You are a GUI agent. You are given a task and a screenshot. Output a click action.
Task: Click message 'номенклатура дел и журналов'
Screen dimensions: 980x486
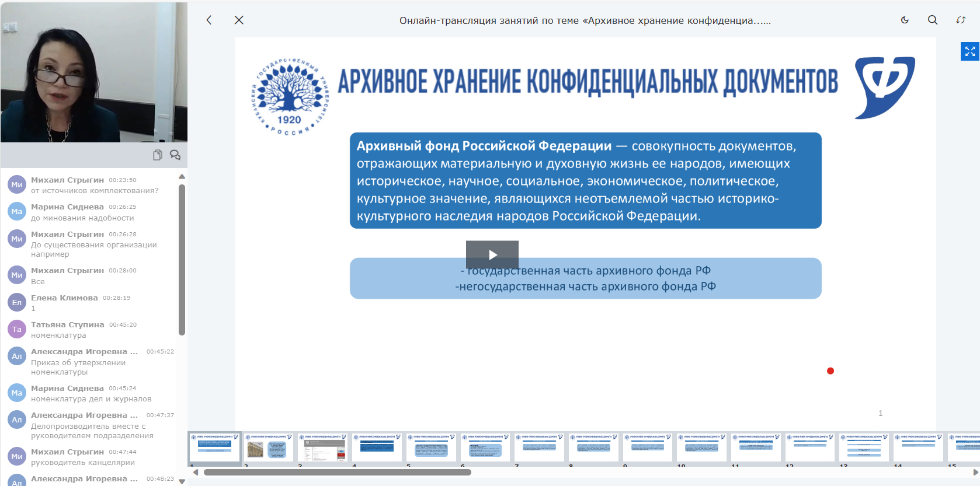[91, 399]
